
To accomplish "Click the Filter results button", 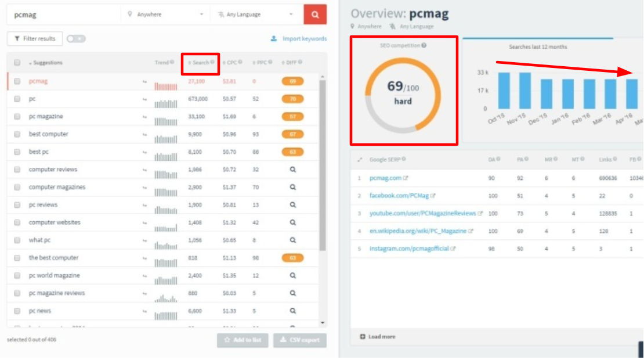I will coord(35,39).
